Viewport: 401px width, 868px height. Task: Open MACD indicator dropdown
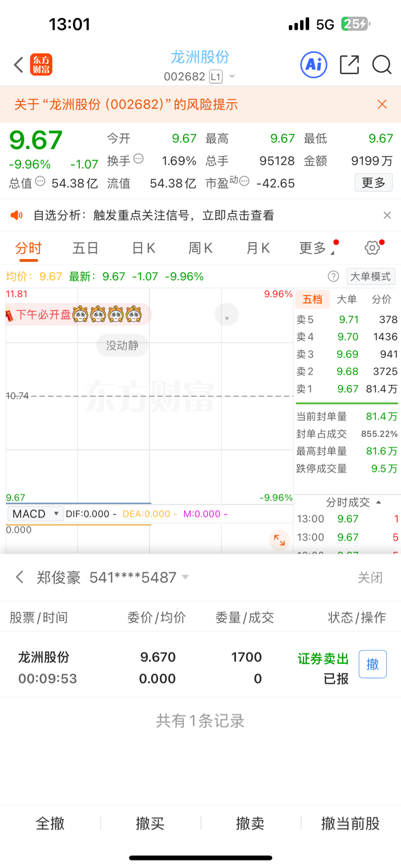(36, 514)
